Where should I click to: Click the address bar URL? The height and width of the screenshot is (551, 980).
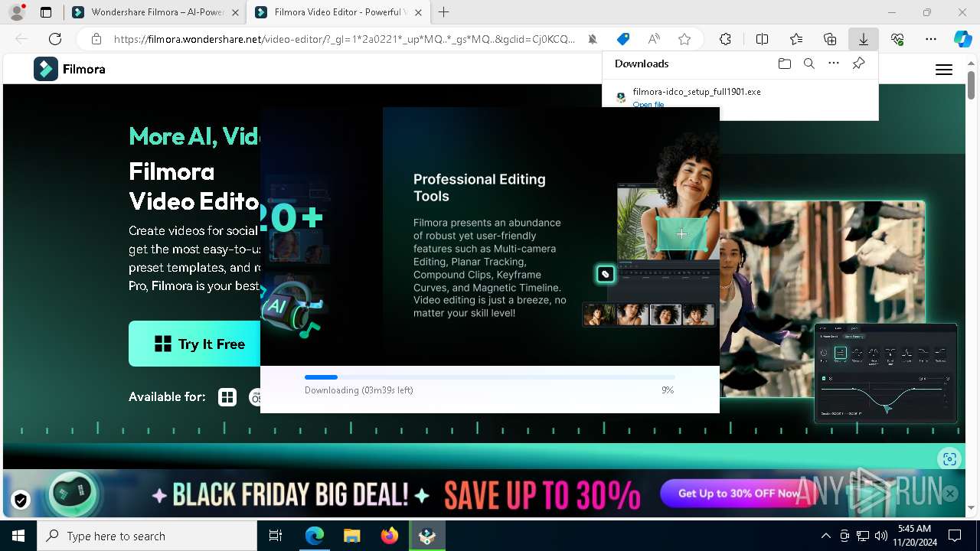tap(345, 39)
